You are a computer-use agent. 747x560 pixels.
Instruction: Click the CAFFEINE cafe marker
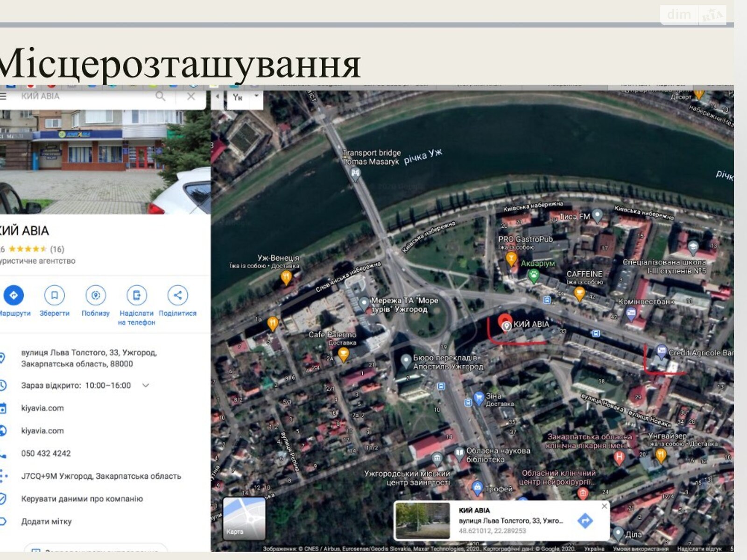579,294
